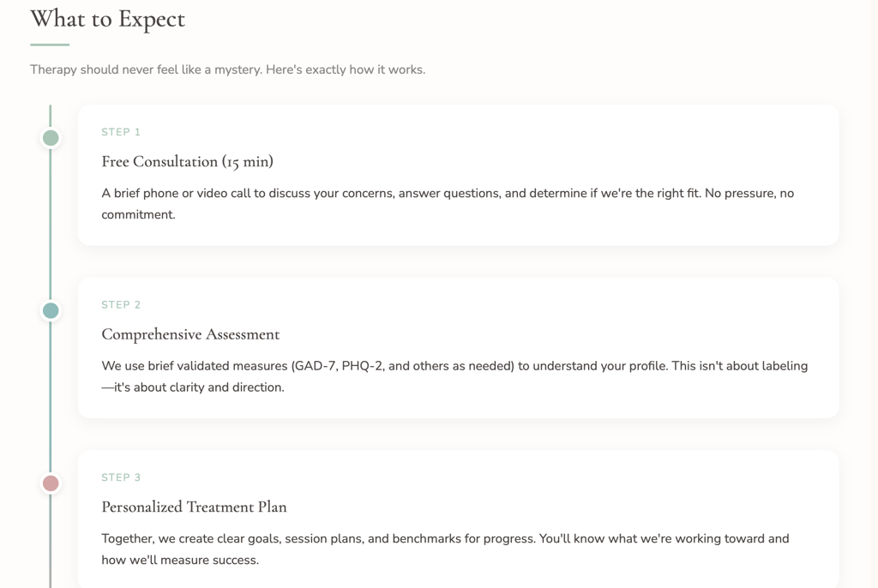The image size is (878, 588).
Task: Click the 'Therapy should never feel like a mystery' subtitle
Action: [227, 69]
